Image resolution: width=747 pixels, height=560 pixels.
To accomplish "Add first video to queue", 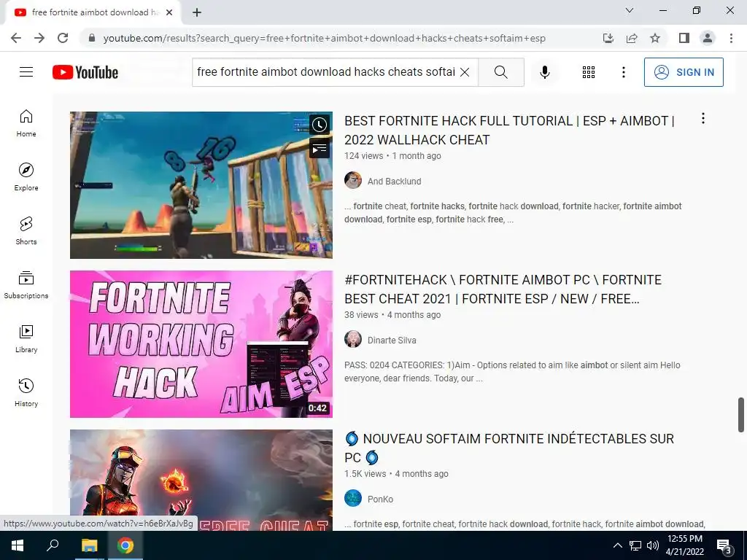I will coord(320,148).
